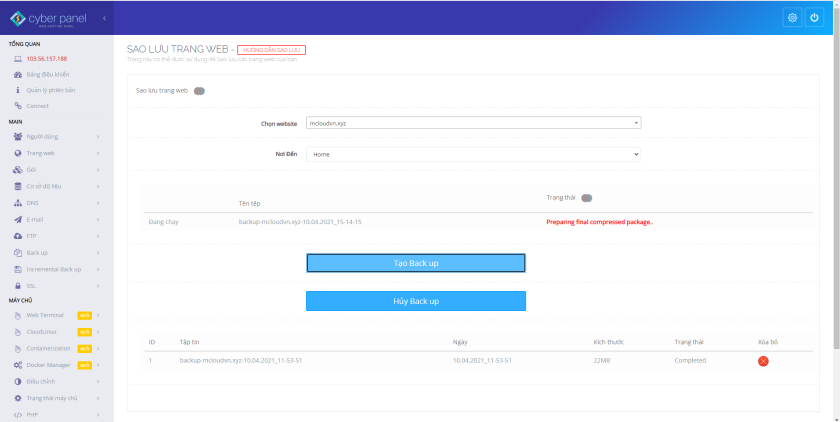This screenshot has width=840, height=422.
Task: Expand the E-mail submenu chevron
Action: 98,220
